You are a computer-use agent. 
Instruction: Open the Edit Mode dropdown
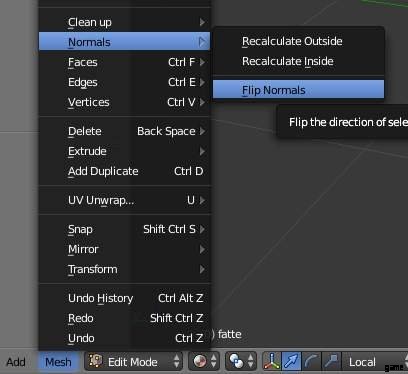[x=133, y=361]
